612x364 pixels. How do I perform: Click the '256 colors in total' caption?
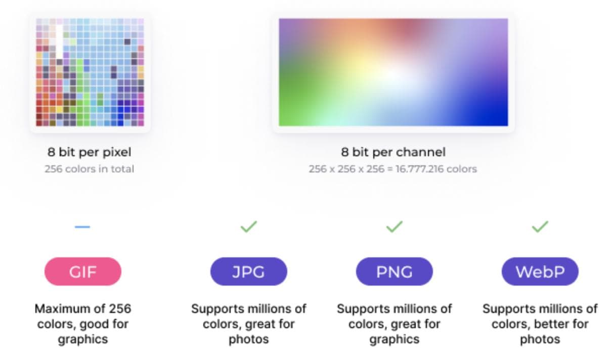[x=90, y=169]
